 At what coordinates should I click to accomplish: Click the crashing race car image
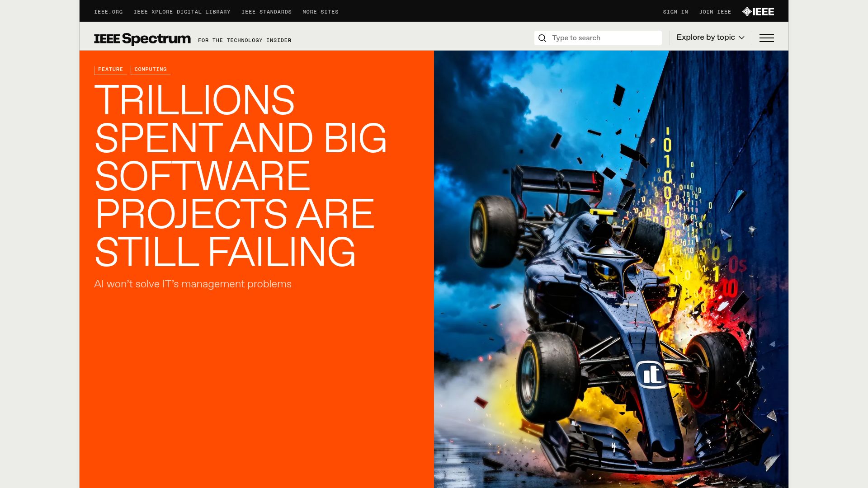pyautogui.click(x=611, y=269)
